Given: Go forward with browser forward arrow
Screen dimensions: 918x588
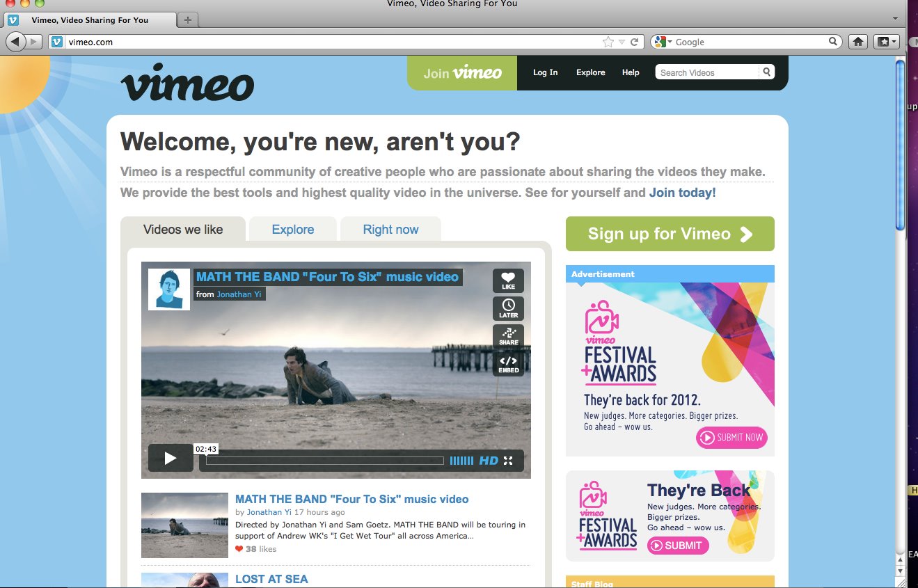Looking at the screenshot, I should [x=34, y=42].
